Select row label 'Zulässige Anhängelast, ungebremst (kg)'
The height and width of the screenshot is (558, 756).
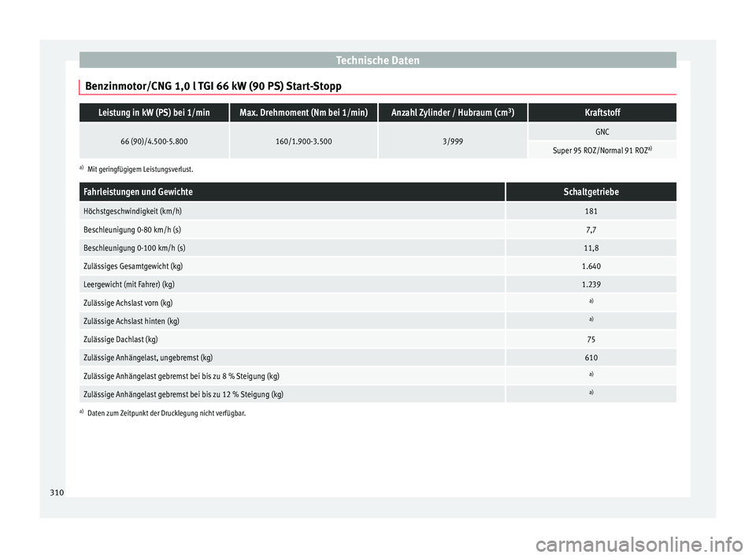[148, 358]
